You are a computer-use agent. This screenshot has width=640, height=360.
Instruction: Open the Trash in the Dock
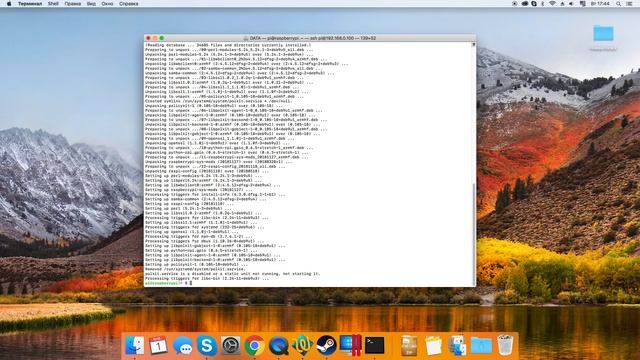coord(505,345)
